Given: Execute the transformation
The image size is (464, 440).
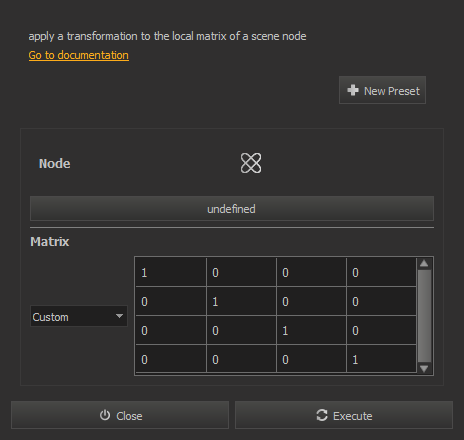Looking at the screenshot, I should tap(344, 415).
